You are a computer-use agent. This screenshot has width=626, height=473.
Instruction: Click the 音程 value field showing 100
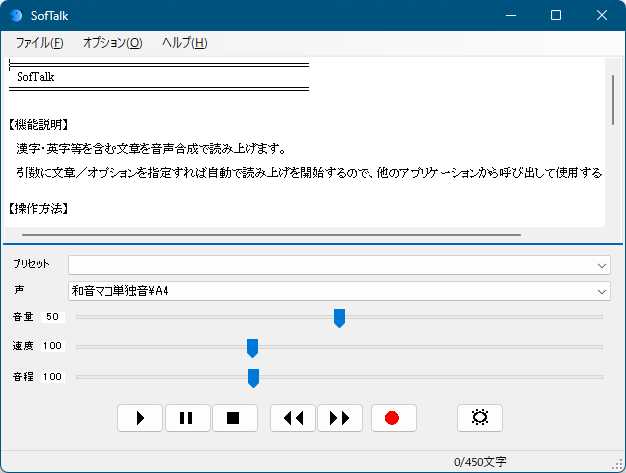[x=52, y=377]
